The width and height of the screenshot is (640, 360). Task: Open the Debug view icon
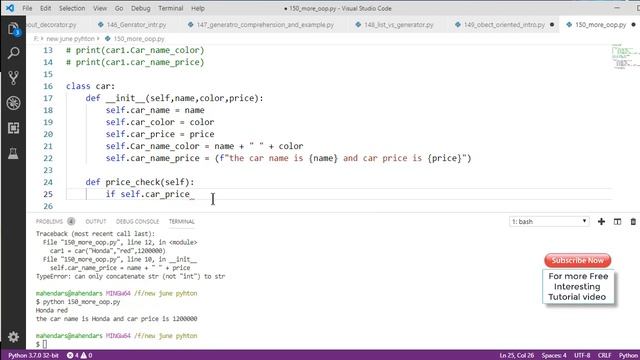pyautogui.click(x=13, y=103)
